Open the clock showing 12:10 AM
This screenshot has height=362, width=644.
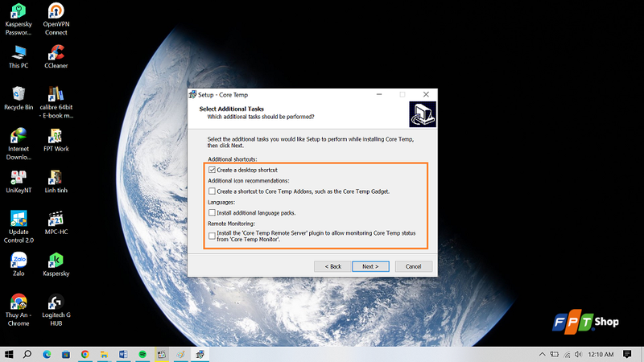[601, 354]
